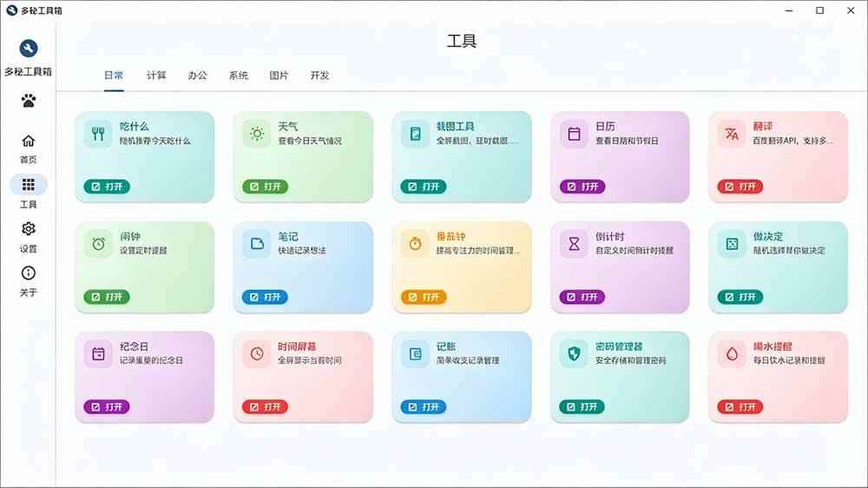Click the 截图工具 screenshot icon

click(x=415, y=134)
